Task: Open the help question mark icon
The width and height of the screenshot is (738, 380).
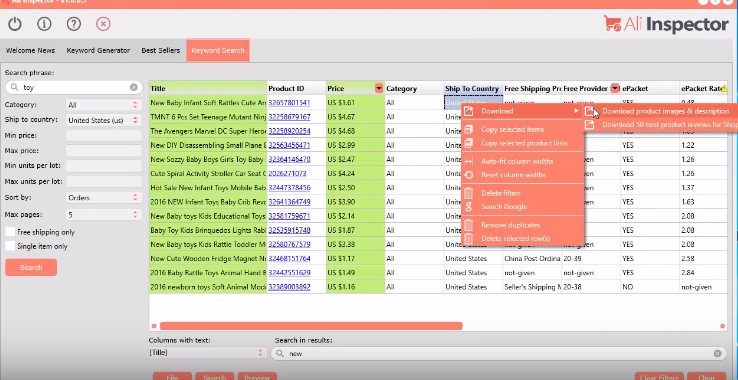Action: (73, 24)
